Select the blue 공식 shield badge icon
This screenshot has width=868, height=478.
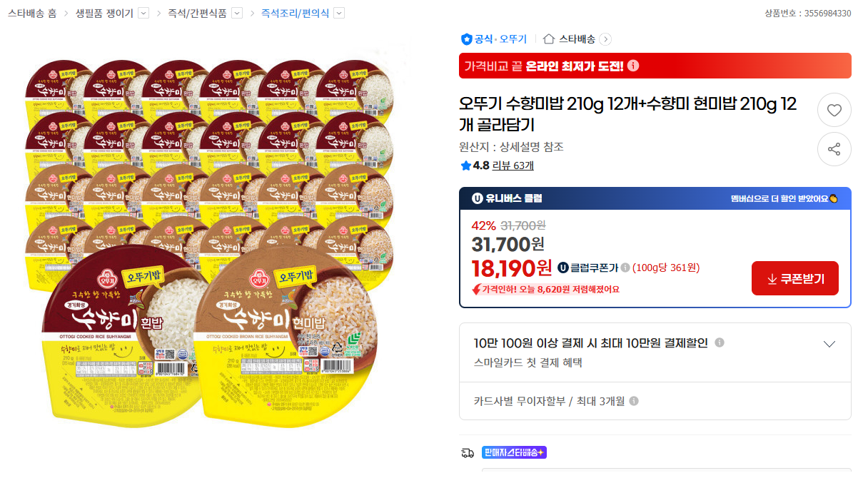point(467,39)
